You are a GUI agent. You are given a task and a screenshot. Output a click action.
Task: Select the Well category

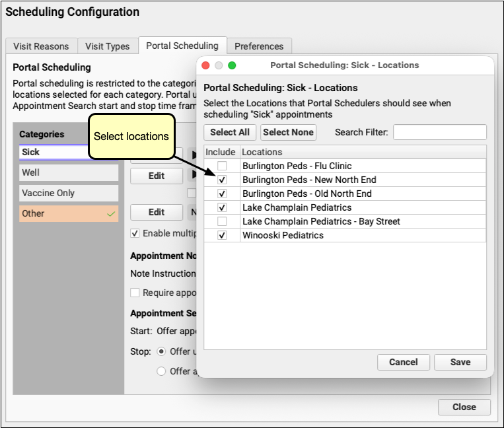[x=69, y=172]
